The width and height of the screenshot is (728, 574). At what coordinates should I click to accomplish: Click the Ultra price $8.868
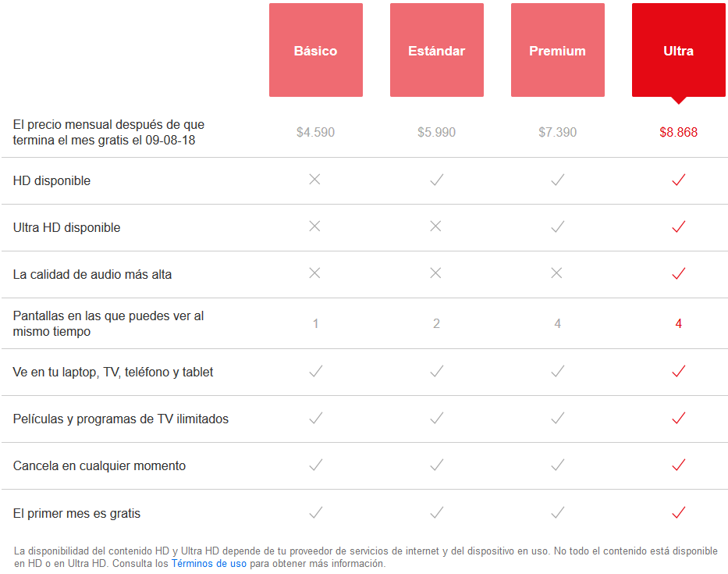coord(678,132)
